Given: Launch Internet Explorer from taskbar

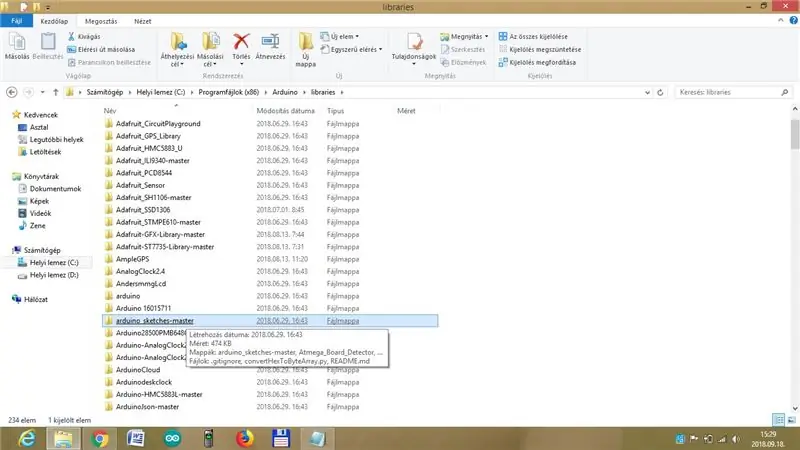Looking at the screenshot, I should [x=27, y=438].
